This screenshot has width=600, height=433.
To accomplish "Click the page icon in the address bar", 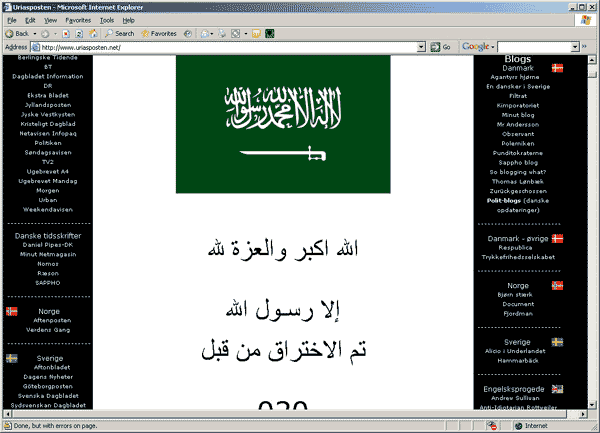I will pyautogui.click(x=36, y=47).
